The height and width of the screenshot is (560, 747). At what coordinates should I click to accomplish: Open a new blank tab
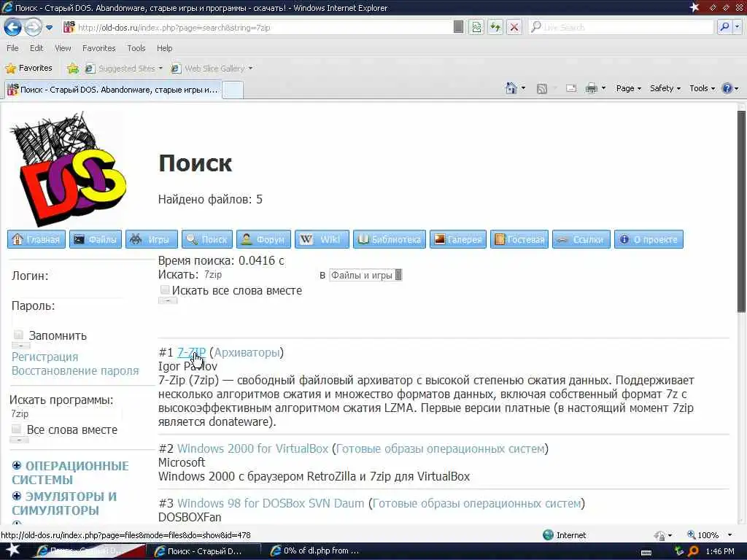click(233, 90)
